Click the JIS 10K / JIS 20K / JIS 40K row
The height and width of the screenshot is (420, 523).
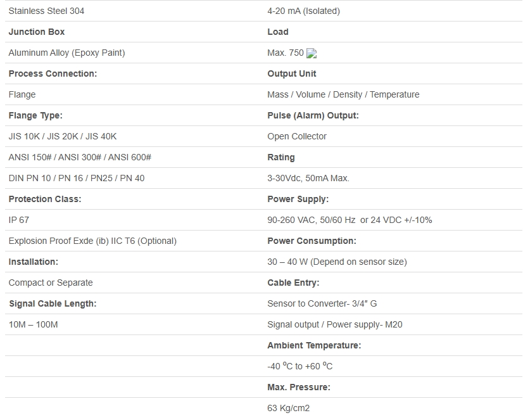(x=63, y=136)
